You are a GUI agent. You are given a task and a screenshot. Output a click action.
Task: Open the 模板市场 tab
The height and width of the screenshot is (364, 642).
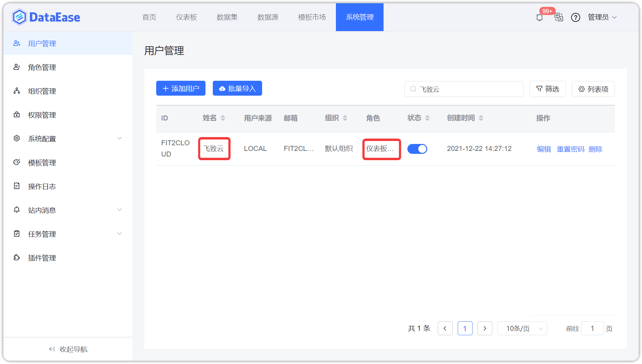click(x=312, y=17)
